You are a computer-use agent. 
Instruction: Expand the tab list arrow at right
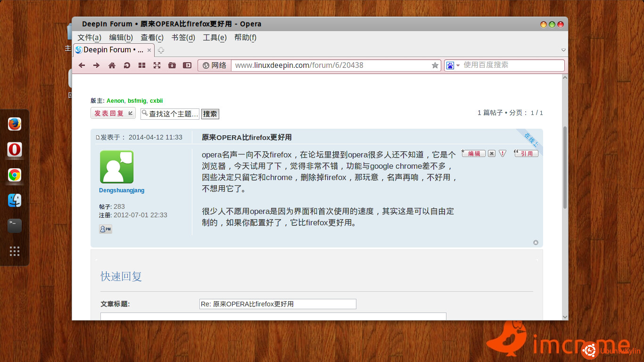coord(563,50)
